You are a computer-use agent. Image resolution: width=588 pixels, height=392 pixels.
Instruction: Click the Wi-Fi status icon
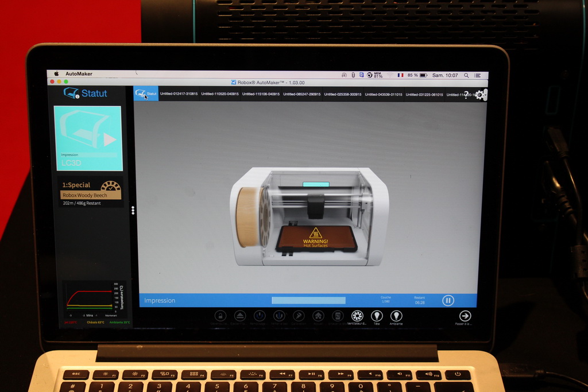tap(390, 75)
